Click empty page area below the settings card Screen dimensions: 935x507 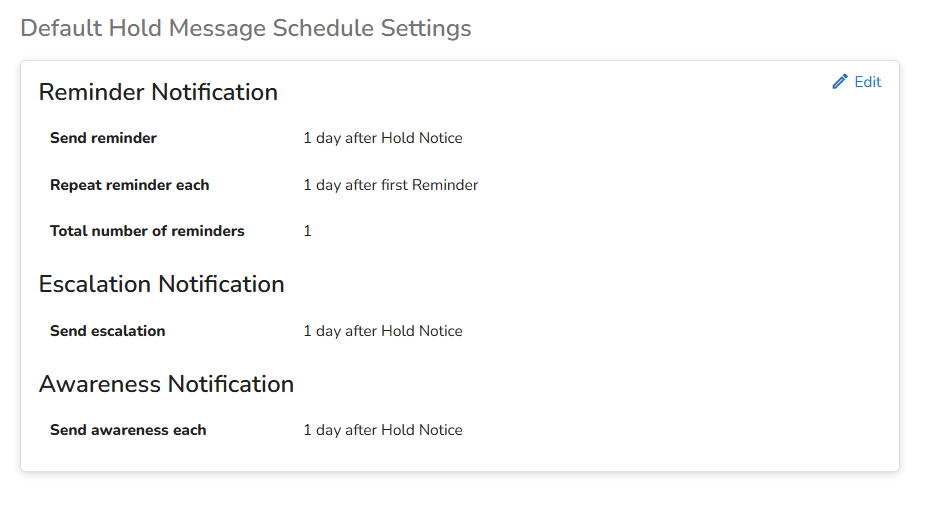click(460, 490)
